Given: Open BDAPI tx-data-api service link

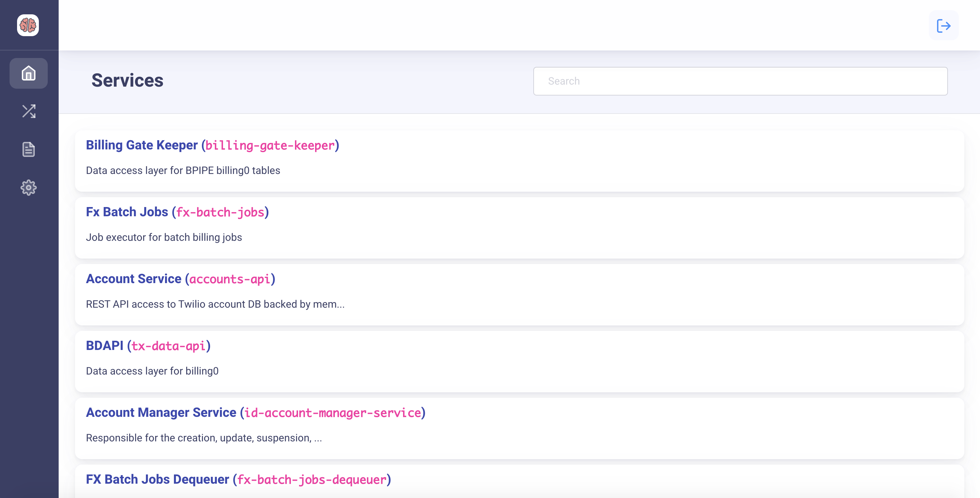Looking at the screenshot, I should point(148,346).
